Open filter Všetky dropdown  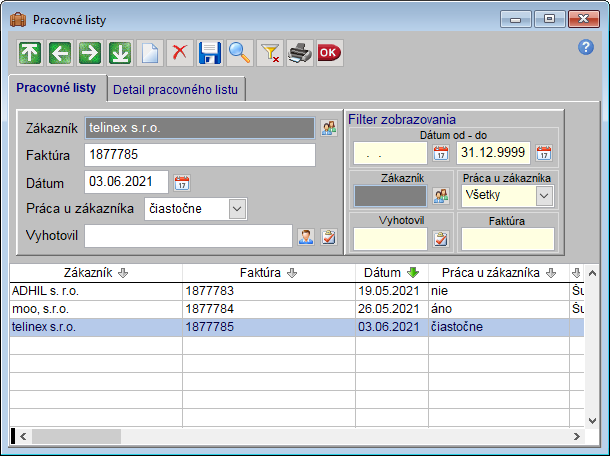(x=544, y=196)
